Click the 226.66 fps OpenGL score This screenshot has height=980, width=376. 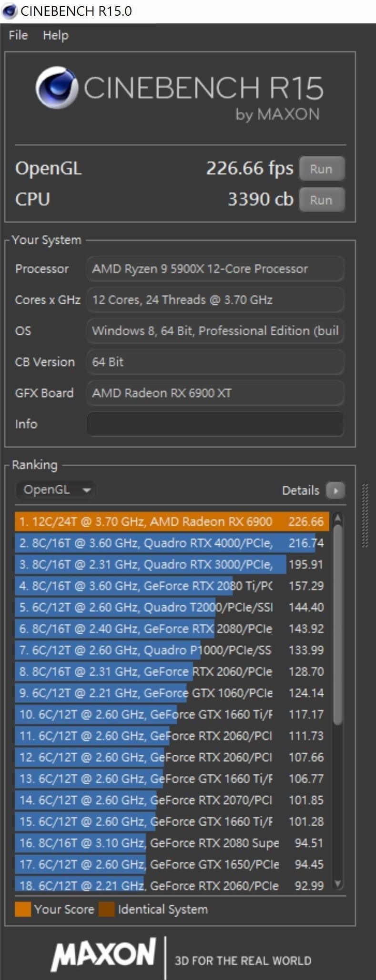pyautogui.click(x=250, y=168)
